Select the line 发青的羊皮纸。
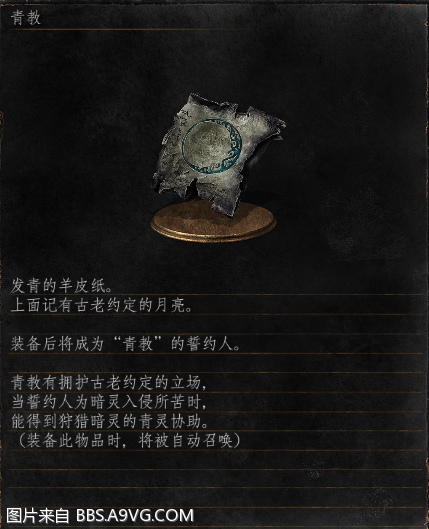Screen dimensions: 429x529 pos(62,286)
